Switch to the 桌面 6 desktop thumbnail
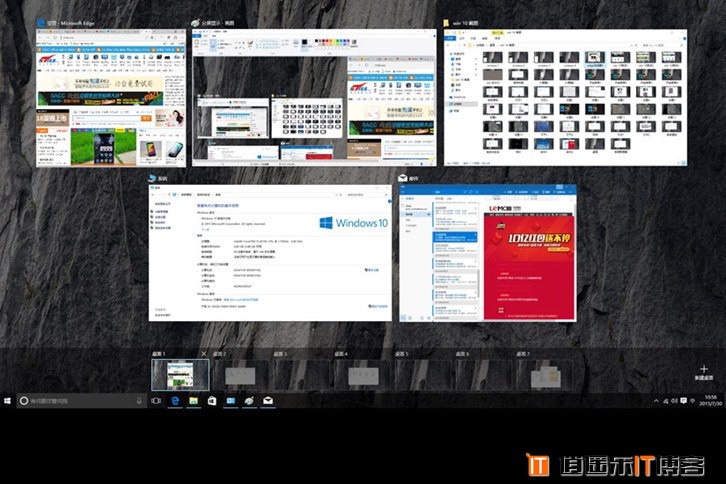Screen dimensions: 726x484 click(483, 375)
